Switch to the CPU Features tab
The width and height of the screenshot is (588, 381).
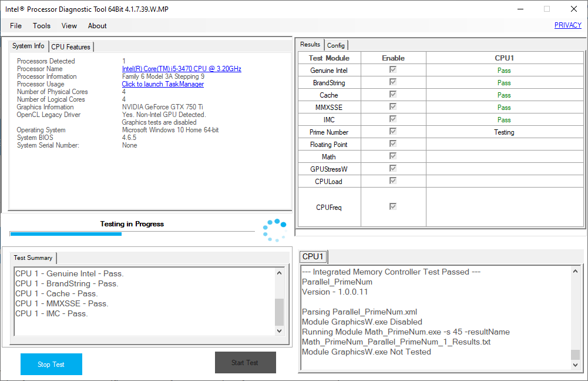click(x=71, y=47)
